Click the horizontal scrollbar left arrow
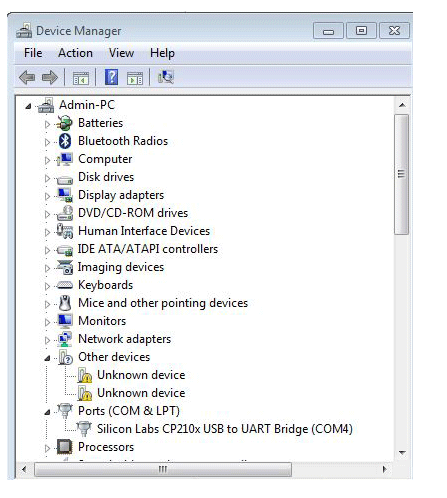This screenshot has height=498, width=447. click(x=24, y=469)
